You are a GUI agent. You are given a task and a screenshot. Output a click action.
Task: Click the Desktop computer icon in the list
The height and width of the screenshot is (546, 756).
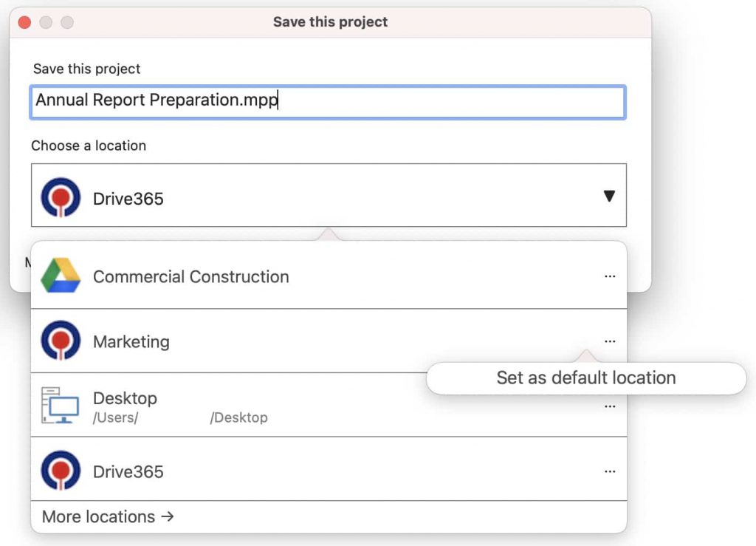(61, 405)
